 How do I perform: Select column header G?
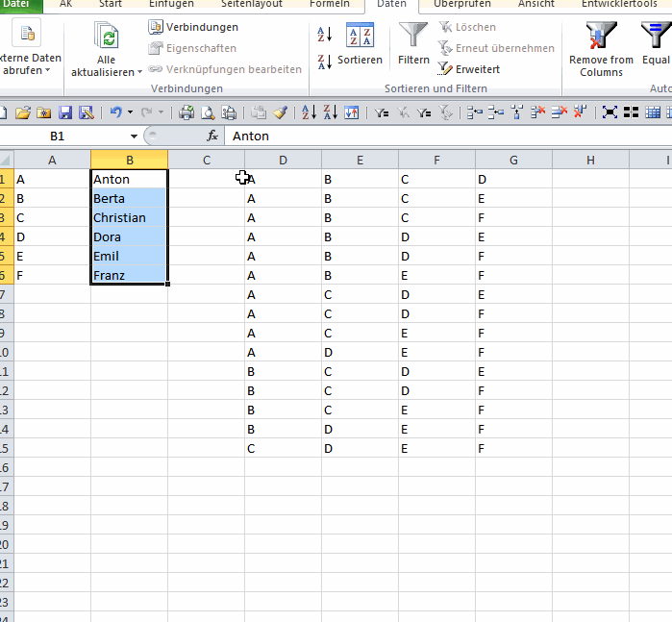coord(513,160)
